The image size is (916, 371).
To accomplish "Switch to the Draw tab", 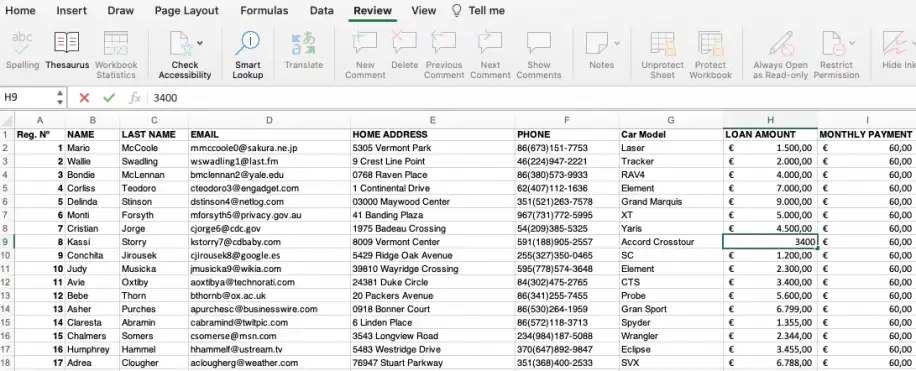I will 120,11.
